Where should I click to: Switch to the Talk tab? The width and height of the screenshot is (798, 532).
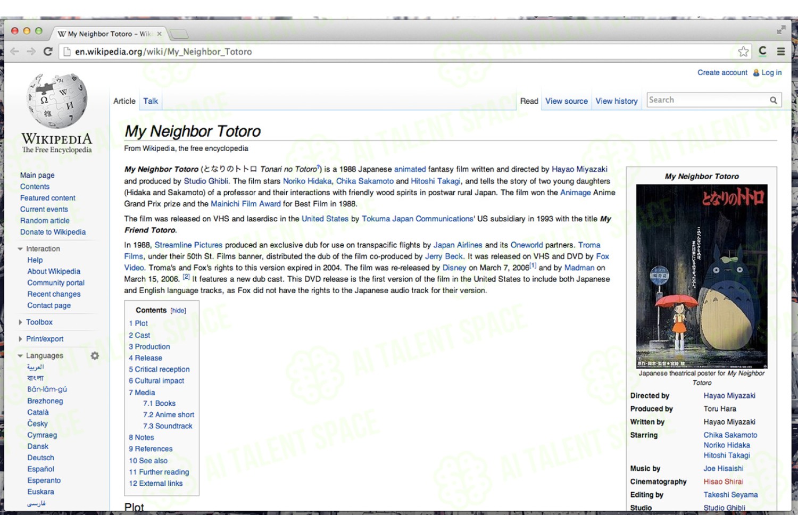click(x=151, y=101)
